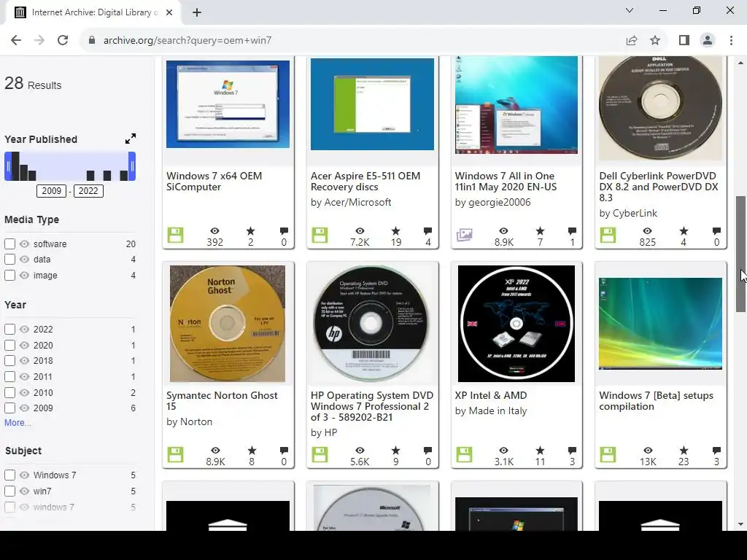Click the 2009 start year field
The height and width of the screenshot is (560, 747).
(x=52, y=191)
